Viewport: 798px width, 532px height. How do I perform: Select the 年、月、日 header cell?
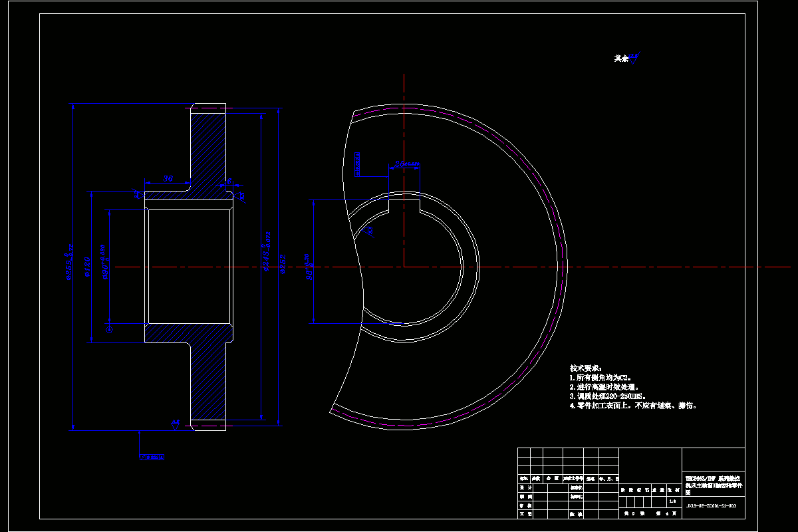tap(608, 478)
